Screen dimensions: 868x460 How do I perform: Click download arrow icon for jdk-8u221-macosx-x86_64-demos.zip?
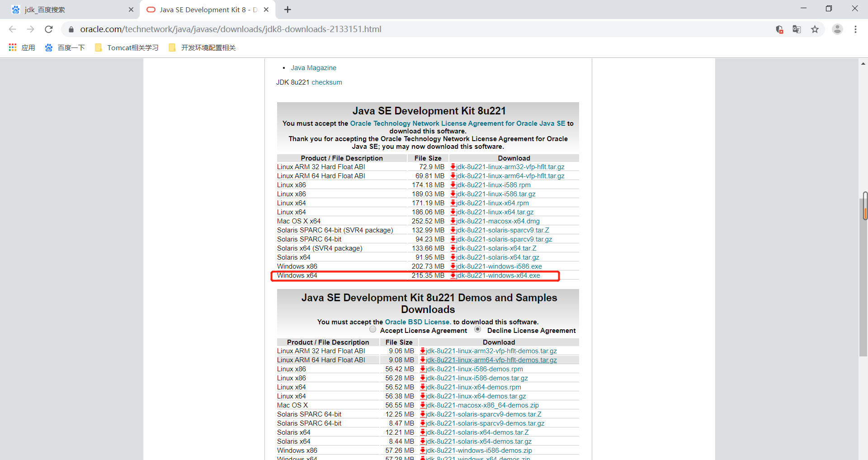tap(423, 405)
